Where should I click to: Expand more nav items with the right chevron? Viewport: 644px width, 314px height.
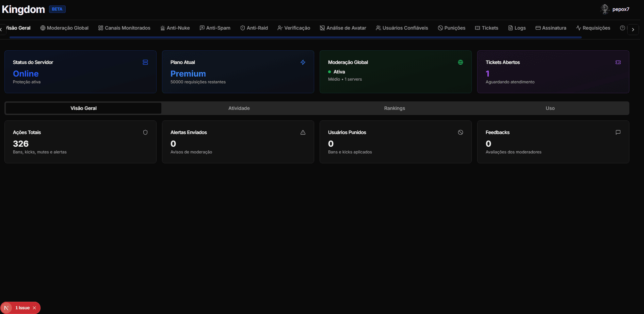[x=633, y=29]
